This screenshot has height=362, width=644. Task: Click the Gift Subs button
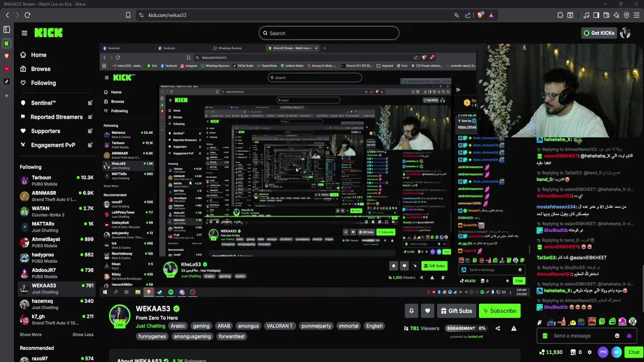point(456,311)
